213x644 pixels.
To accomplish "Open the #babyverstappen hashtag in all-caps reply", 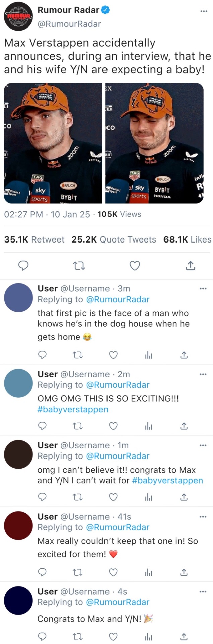I will (x=73, y=409).
